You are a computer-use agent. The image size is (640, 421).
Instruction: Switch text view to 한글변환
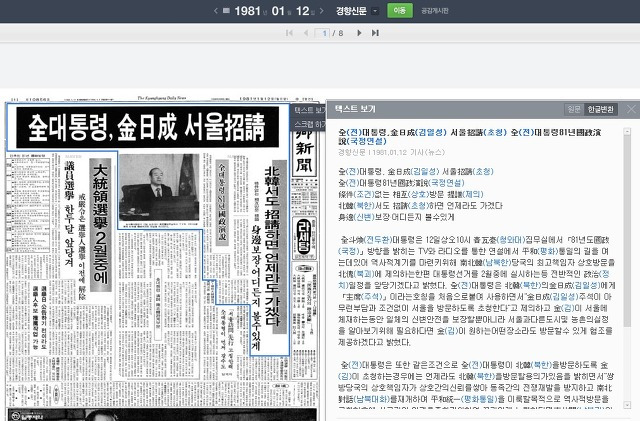coord(600,109)
